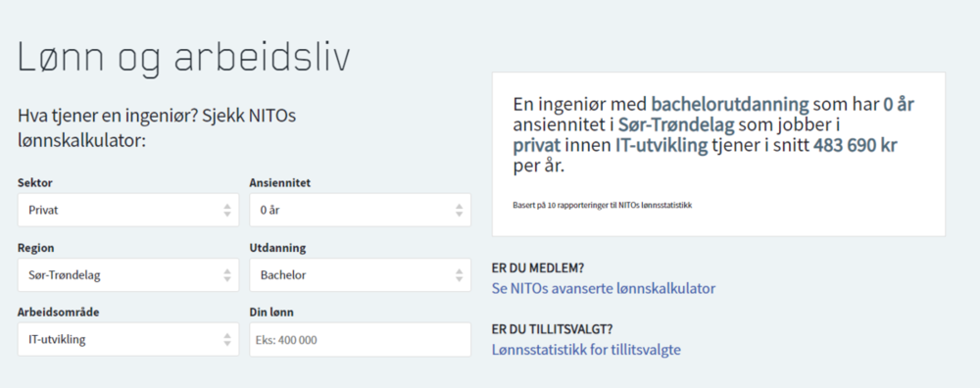
Task: Click the up-down arrows in the Arbeidsområde field
Action: click(227, 340)
